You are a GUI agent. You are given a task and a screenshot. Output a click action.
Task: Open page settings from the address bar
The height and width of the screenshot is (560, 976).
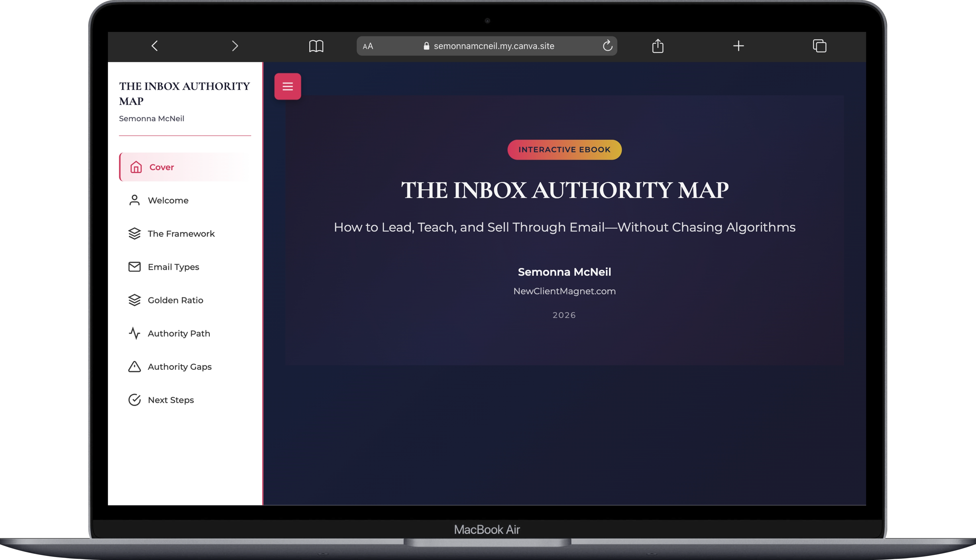pos(368,46)
